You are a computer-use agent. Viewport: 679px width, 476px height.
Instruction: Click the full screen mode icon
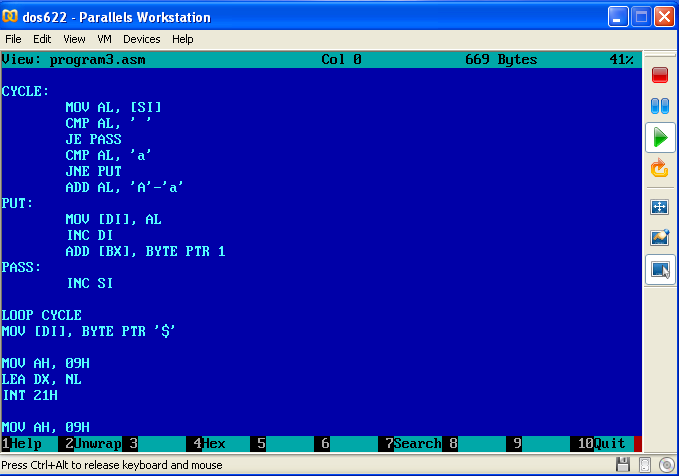[x=660, y=207]
